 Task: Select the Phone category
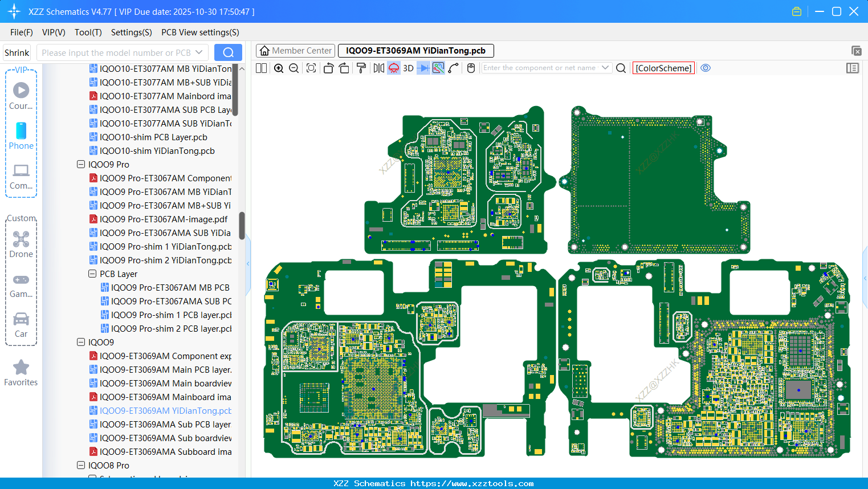(21, 136)
